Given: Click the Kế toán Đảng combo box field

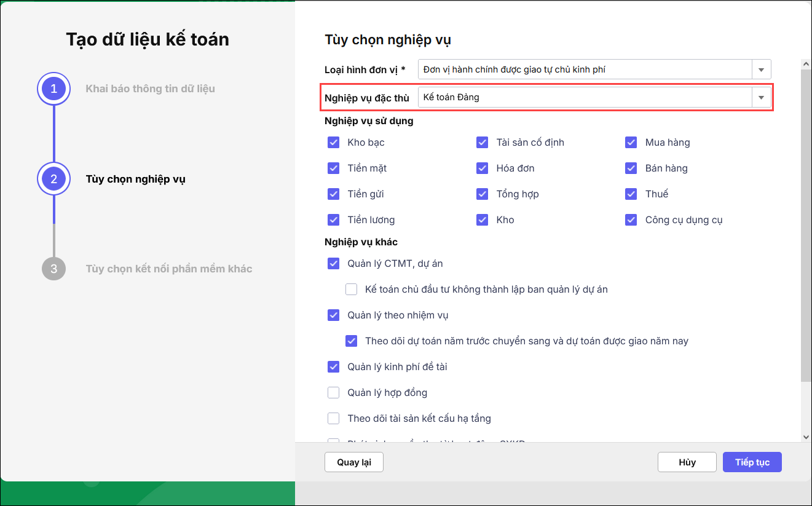Looking at the screenshot, I should pyautogui.click(x=584, y=97).
